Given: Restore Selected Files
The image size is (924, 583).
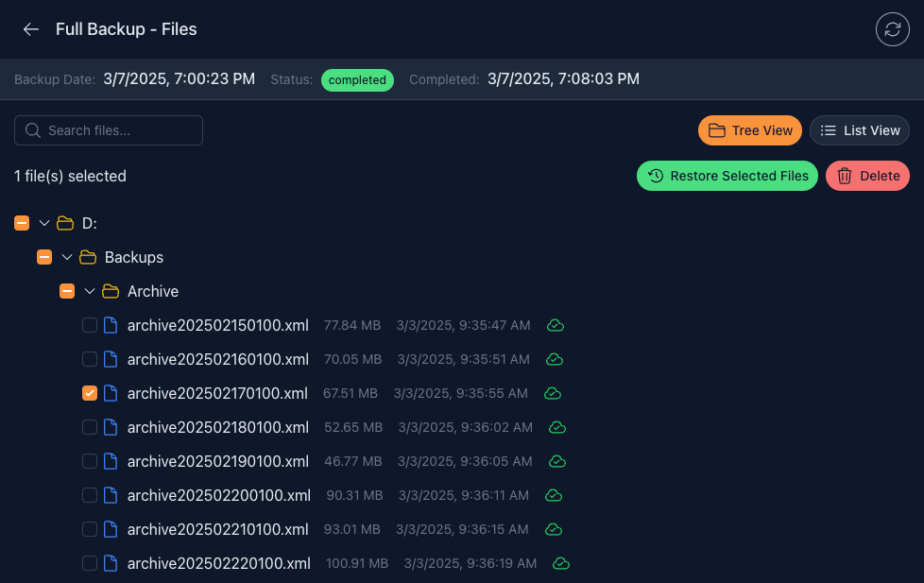Looking at the screenshot, I should click(727, 176).
